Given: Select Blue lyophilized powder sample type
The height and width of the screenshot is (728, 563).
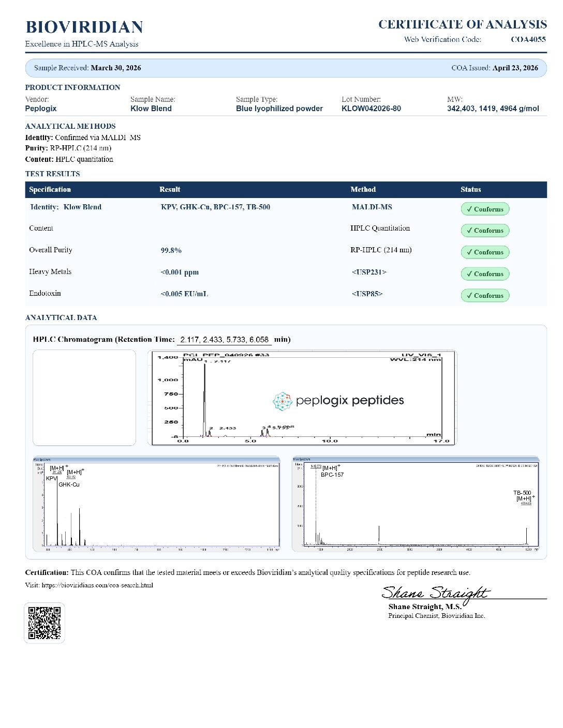Looking at the screenshot, I should [x=279, y=109].
